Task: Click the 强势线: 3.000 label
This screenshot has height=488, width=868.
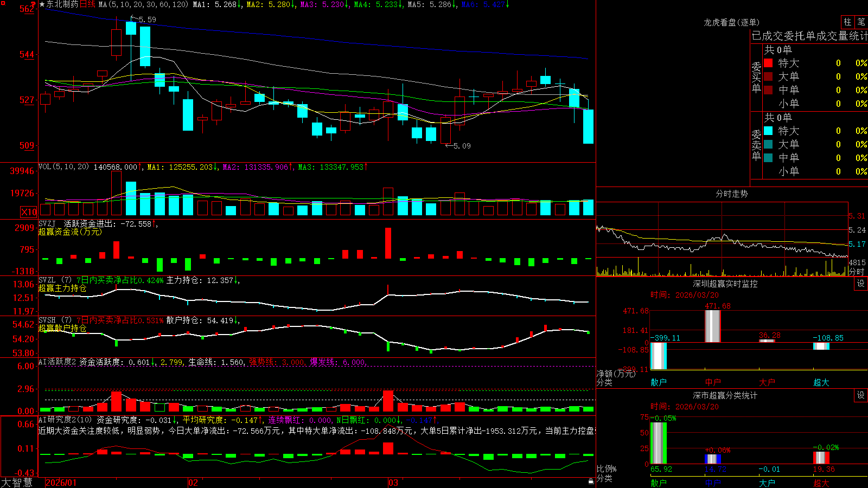Action: (277, 362)
